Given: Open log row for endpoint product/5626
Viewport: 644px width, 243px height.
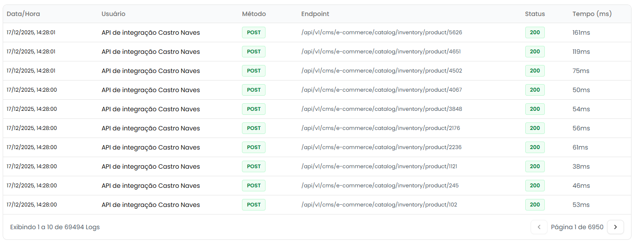Looking at the screenshot, I should click(x=382, y=32).
